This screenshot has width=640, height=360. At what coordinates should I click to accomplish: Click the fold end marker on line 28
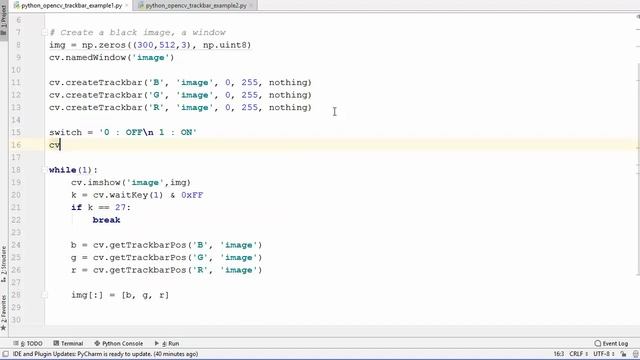[x=44, y=295]
